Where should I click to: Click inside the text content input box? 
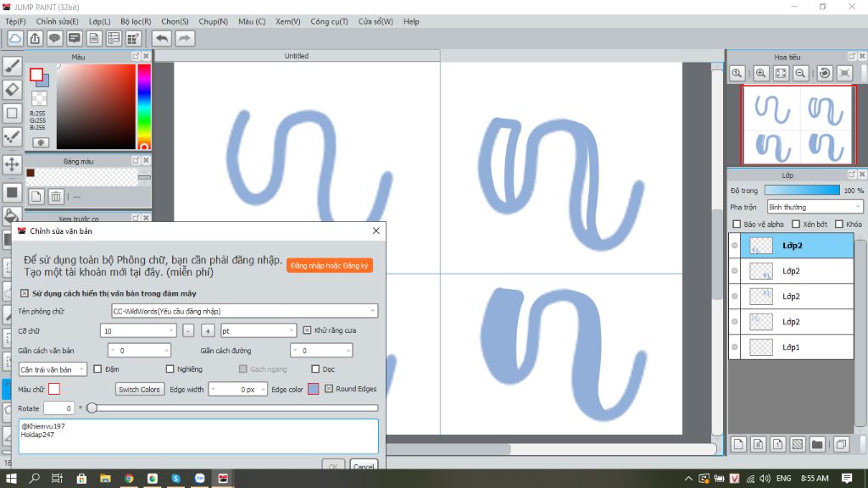198,436
